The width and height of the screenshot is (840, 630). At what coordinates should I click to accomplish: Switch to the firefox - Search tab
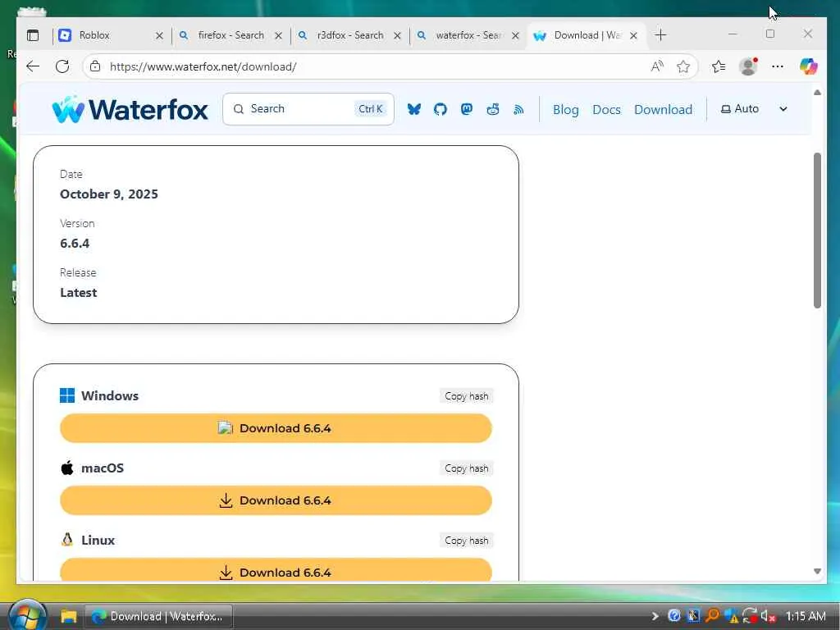pos(231,35)
